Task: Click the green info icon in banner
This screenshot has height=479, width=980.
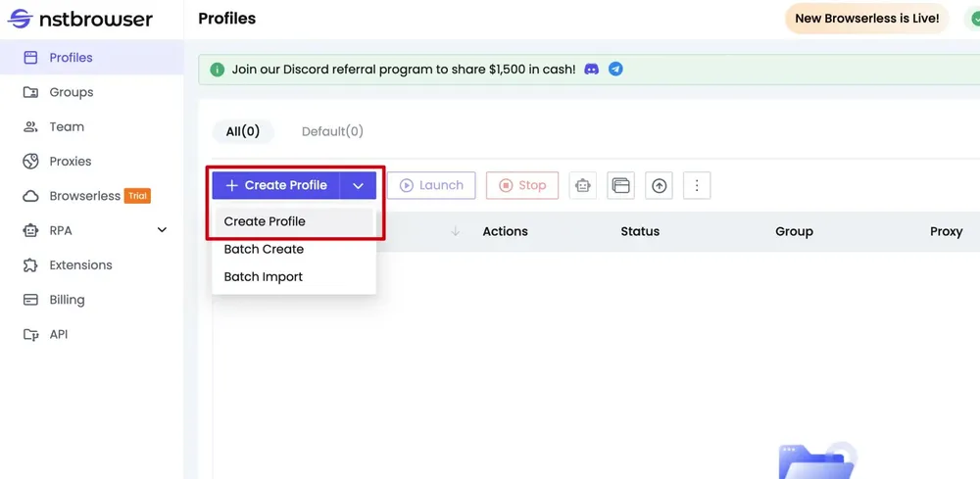Action: coord(217,70)
